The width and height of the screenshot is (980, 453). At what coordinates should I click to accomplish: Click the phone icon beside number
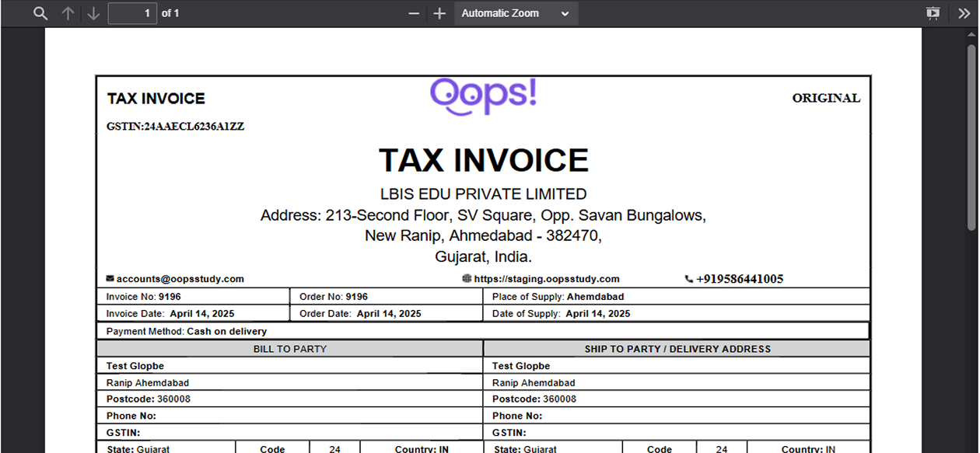pyautogui.click(x=689, y=279)
